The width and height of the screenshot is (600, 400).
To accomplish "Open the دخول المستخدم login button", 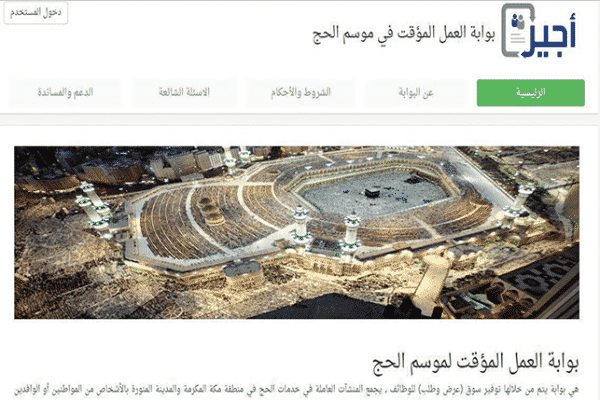I will (x=36, y=13).
